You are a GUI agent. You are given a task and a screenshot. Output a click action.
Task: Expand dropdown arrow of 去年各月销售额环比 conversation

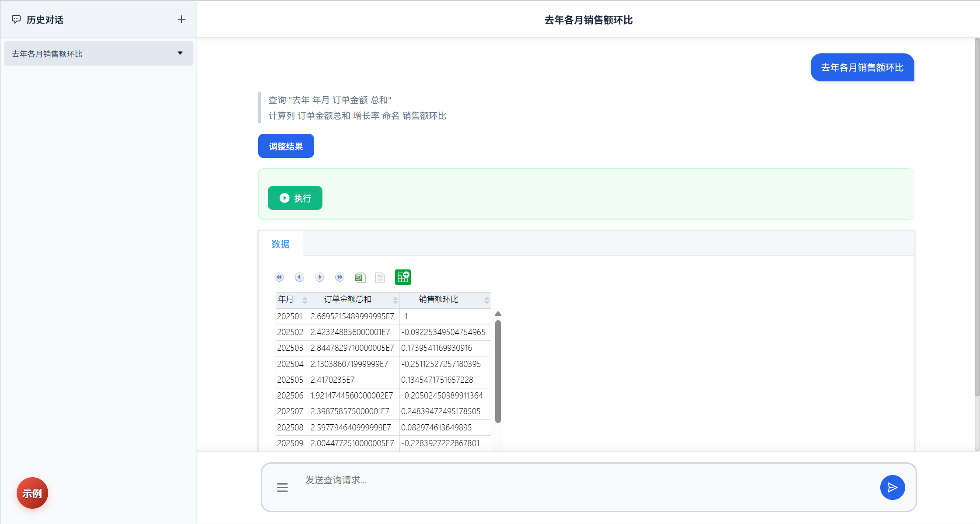click(180, 53)
